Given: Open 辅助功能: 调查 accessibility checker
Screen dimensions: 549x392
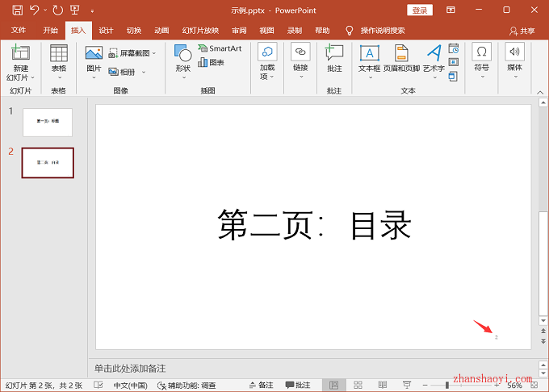Looking at the screenshot, I should coord(186,386).
